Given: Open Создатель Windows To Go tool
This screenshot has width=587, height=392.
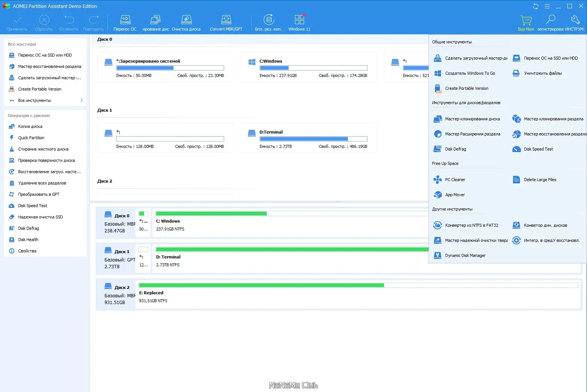Looking at the screenshot, I should [x=464, y=73].
